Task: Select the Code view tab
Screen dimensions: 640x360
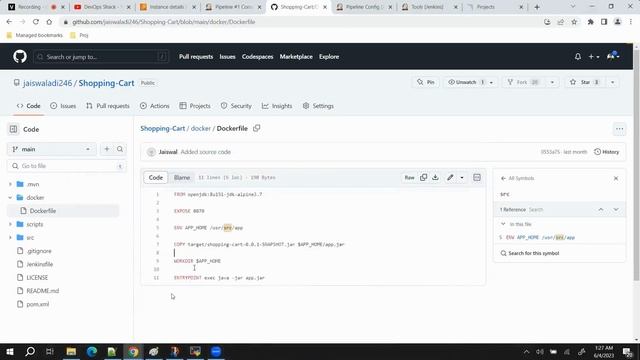Action: click(x=156, y=178)
